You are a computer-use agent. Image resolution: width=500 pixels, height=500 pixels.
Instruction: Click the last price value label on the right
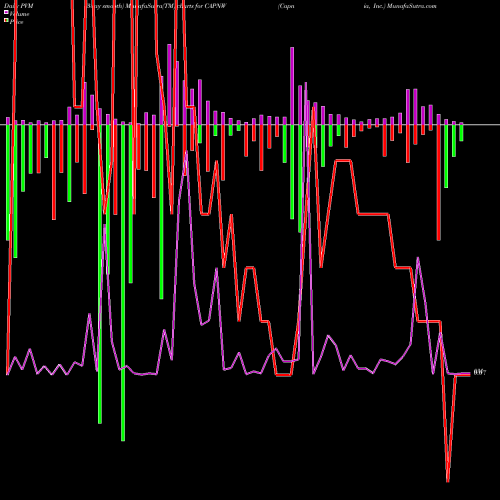[x=480, y=373]
